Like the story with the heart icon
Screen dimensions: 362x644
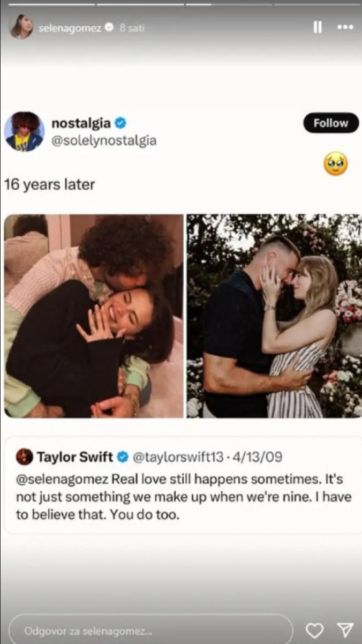pos(314,630)
